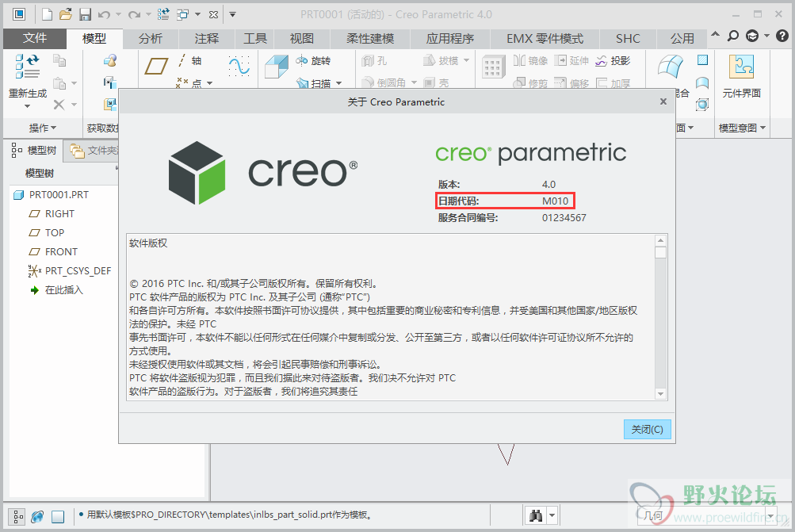Click the PTC learning connector graduation cap icon
This screenshot has width=795, height=532.
(x=752, y=36)
